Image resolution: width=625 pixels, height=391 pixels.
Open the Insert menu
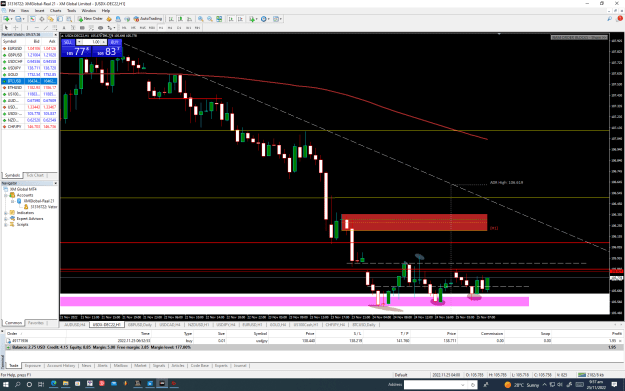pos(39,10)
